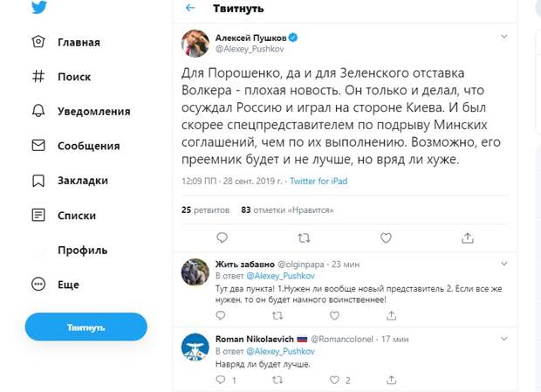The width and height of the screenshot is (541, 392).
Task: Like Roman Nikolaevich's reply with 2 likes
Action: pyautogui.click(x=334, y=380)
